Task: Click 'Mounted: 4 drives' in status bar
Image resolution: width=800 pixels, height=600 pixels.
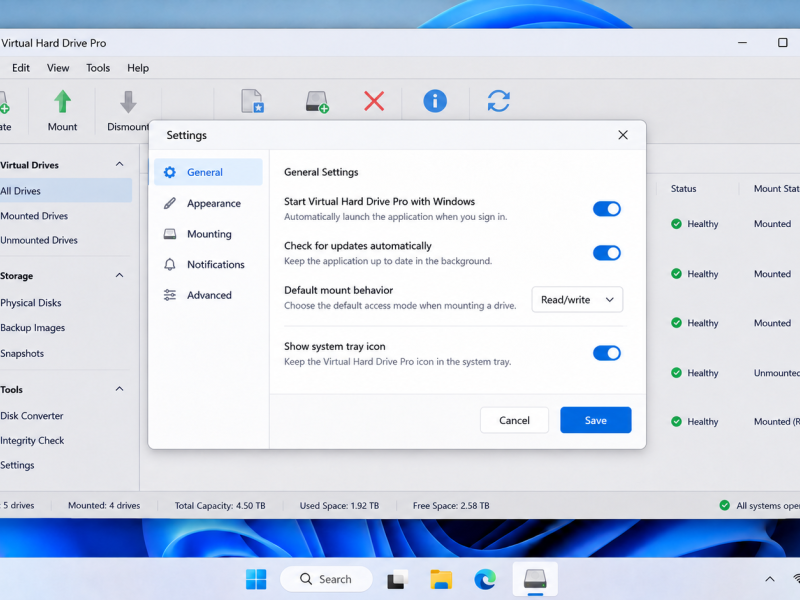Action: [104, 506]
